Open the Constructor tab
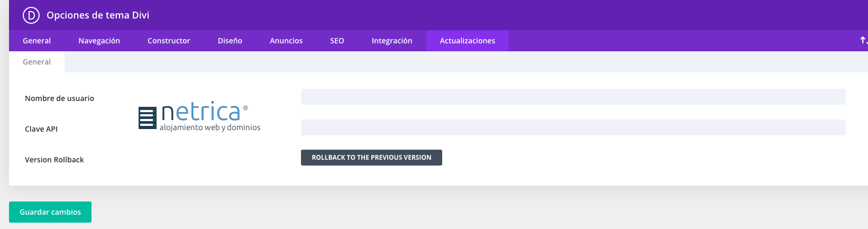This screenshot has width=868, height=229. tap(169, 41)
